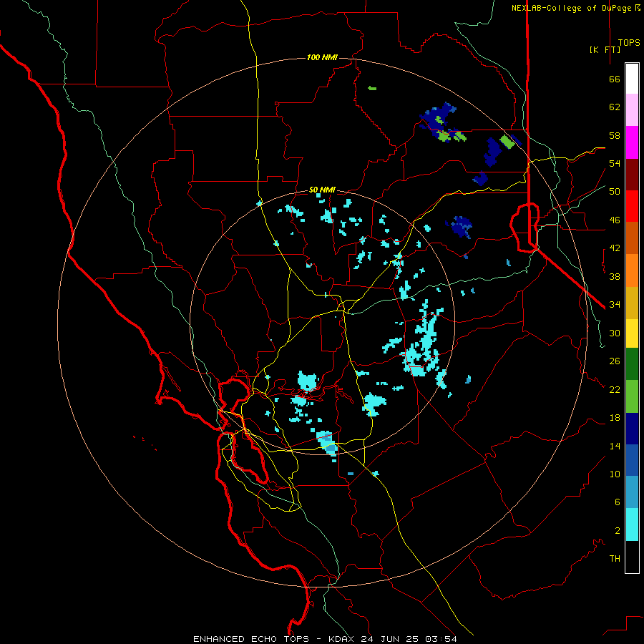Click the legend value 58
Viewport: 644px width, 644px height.
tap(615, 135)
